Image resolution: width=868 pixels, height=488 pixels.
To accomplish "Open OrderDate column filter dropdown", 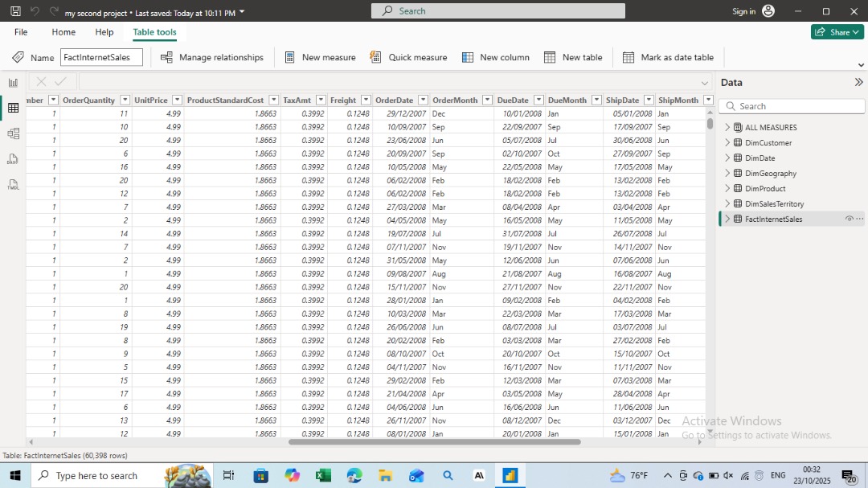I will [x=423, y=100].
